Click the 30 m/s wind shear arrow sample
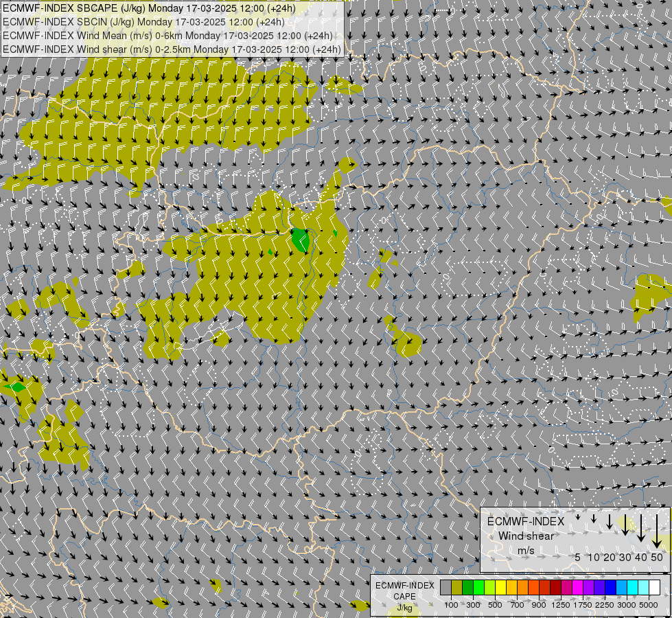672x618 pixels. (625, 525)
